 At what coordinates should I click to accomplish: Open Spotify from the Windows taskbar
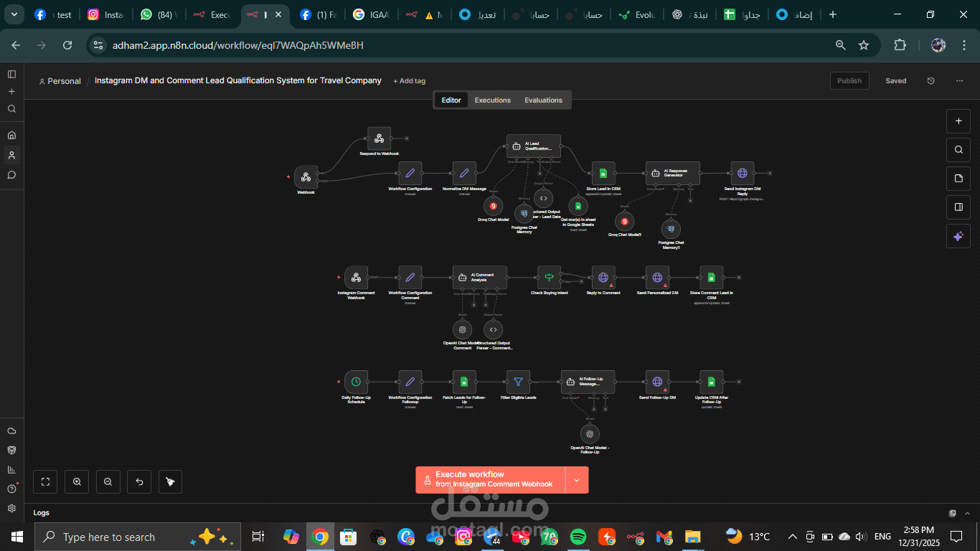click(578, 537)
